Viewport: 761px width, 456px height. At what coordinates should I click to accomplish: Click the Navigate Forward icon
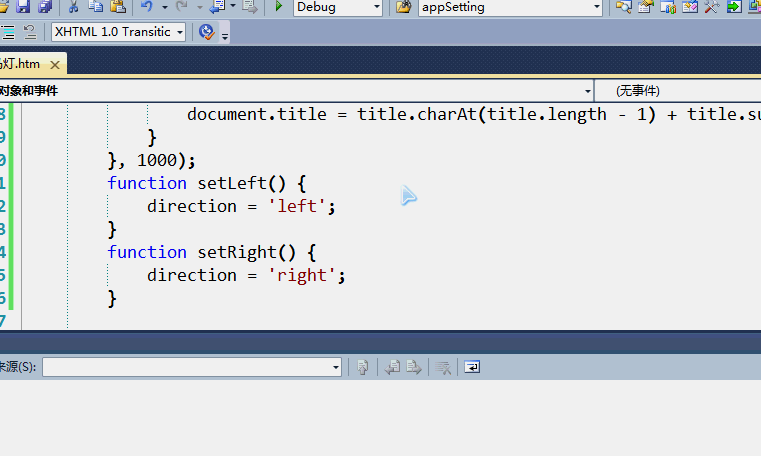[x=250, y=6]
